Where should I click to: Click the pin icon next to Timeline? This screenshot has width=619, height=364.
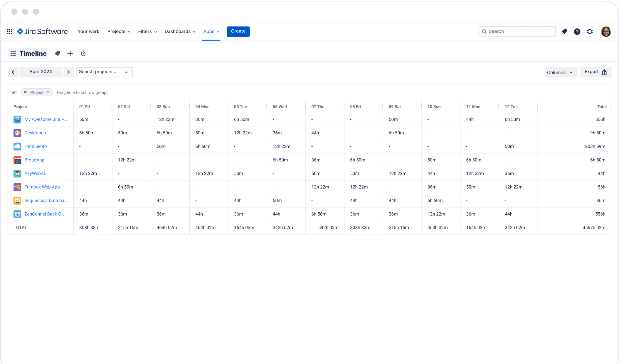(58, 53)
